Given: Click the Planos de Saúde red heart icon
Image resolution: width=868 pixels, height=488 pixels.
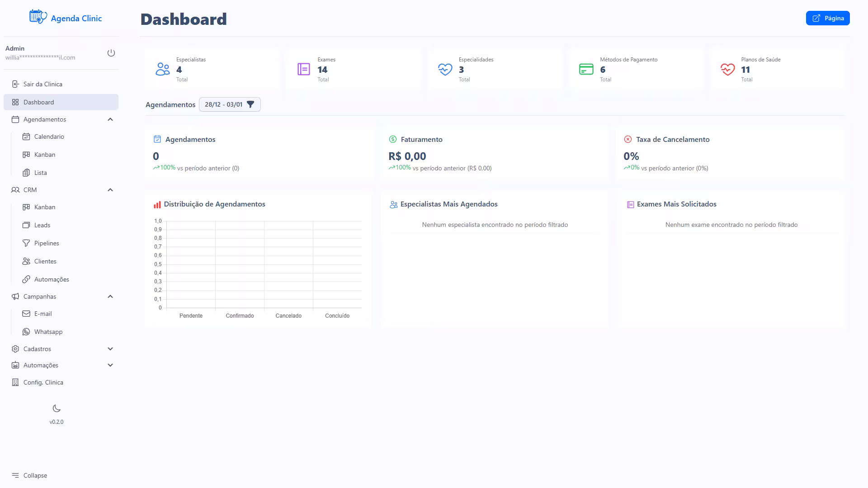Looking at the screenshot, I should 728,69.
